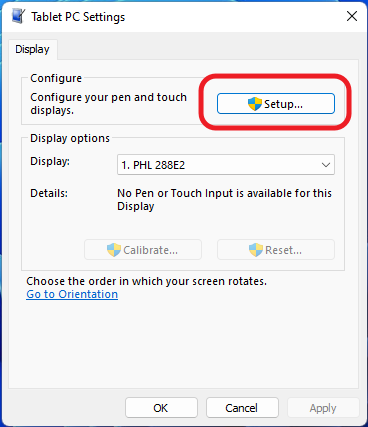Follow the Go to Orientation link
Viewport: 368px width, 427px height.
(x=72, y=294)
